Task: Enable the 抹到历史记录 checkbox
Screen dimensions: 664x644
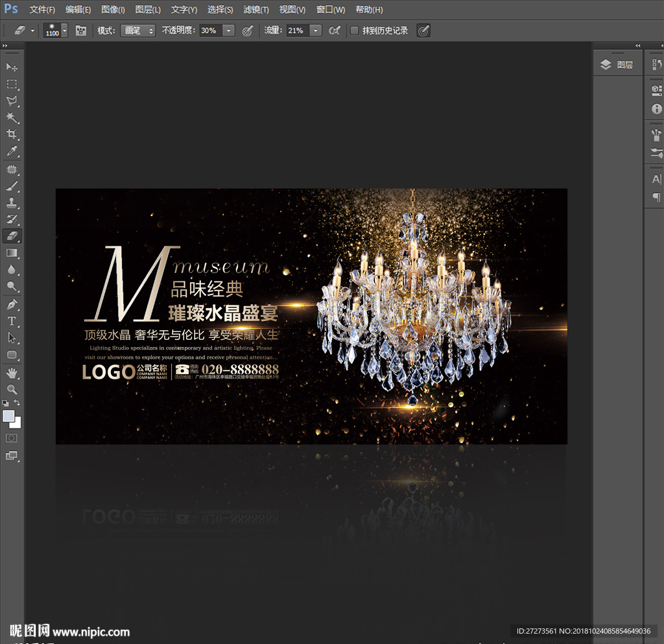Action: [x=355, y=30]
